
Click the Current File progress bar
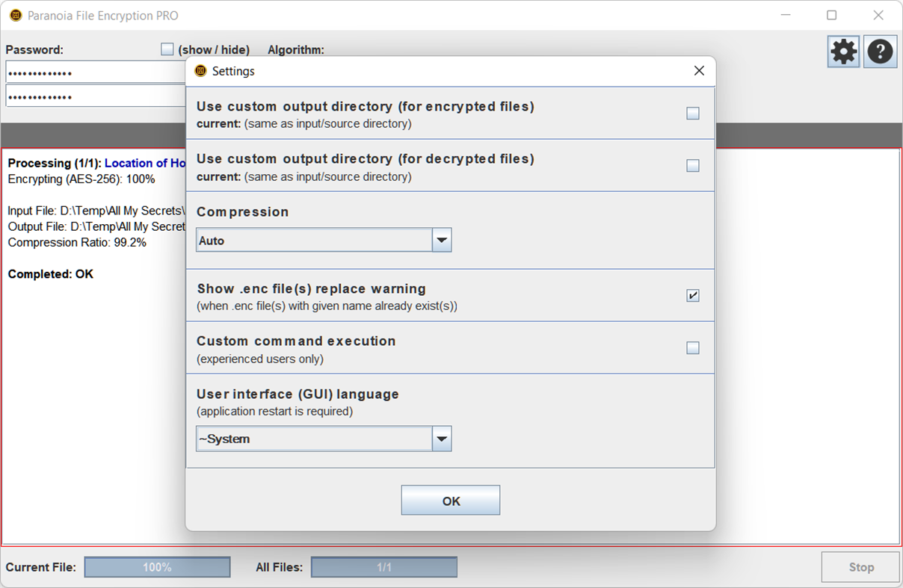click(x=157, y=567)
